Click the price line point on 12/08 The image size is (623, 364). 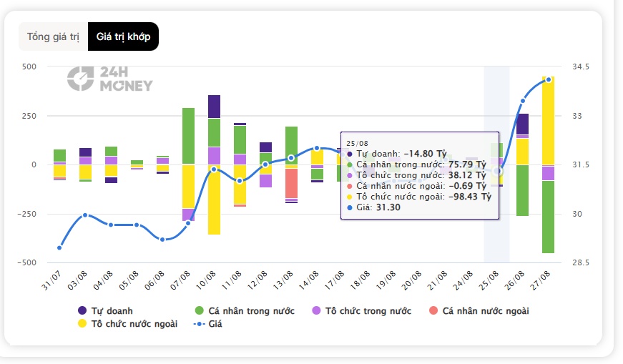tap(265, 164)
